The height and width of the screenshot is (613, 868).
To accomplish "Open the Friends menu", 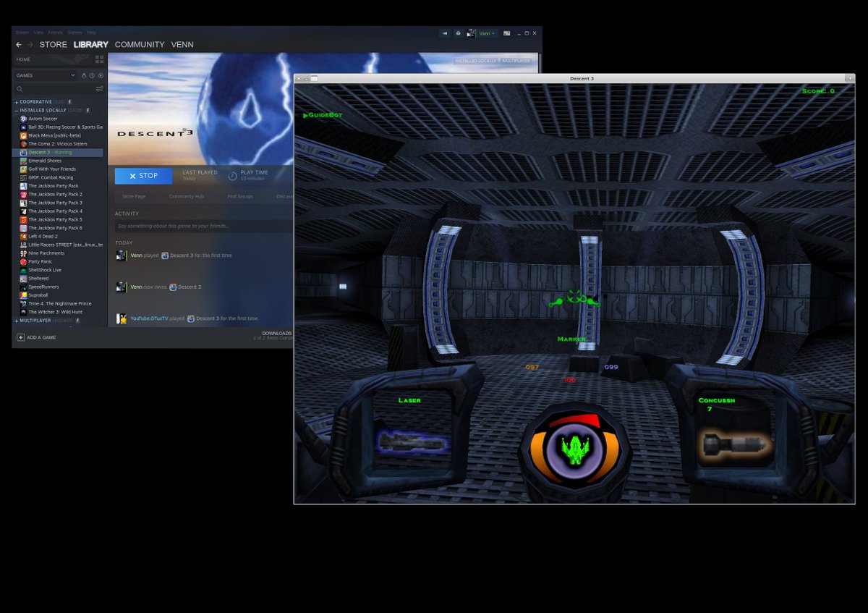I will (x=56, y=33).
